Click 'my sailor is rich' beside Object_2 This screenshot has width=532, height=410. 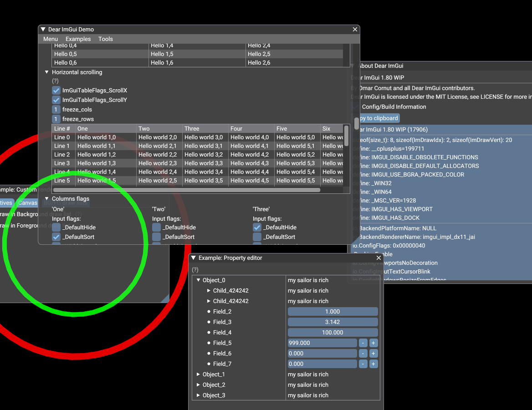(308, 385)
